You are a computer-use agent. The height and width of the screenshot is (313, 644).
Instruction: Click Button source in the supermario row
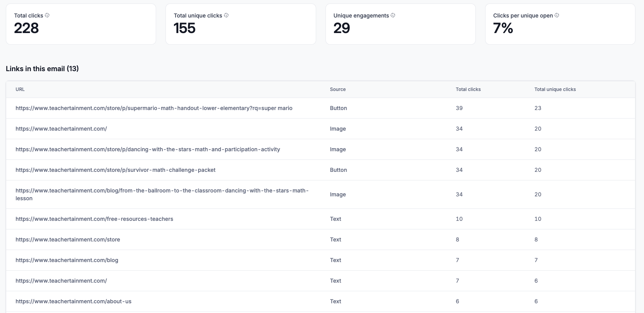[x=338, y=108]
